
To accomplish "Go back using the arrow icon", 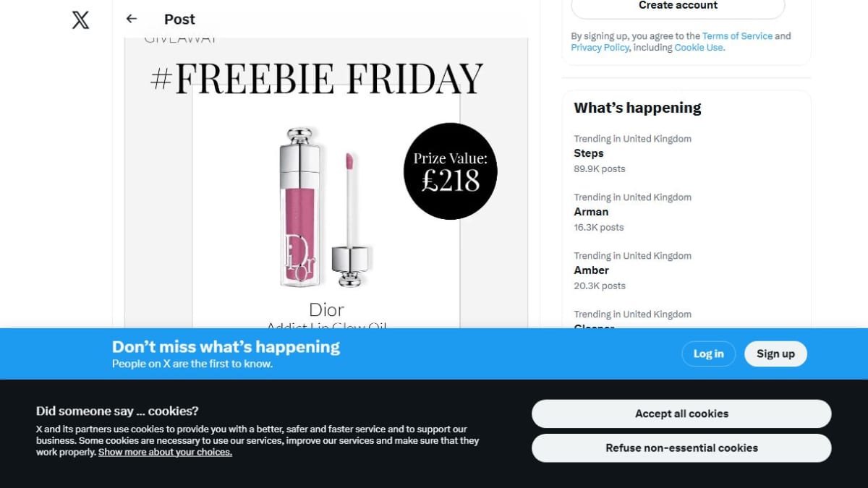I will [x=131, y=19].
